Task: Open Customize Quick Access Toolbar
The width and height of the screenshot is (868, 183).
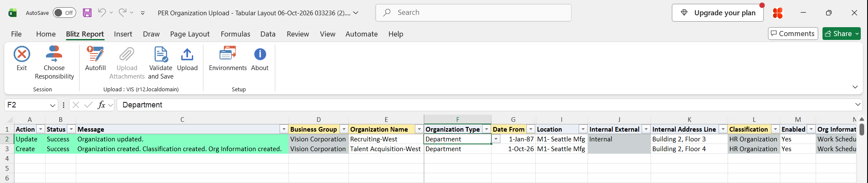Action: click(143, 13)
